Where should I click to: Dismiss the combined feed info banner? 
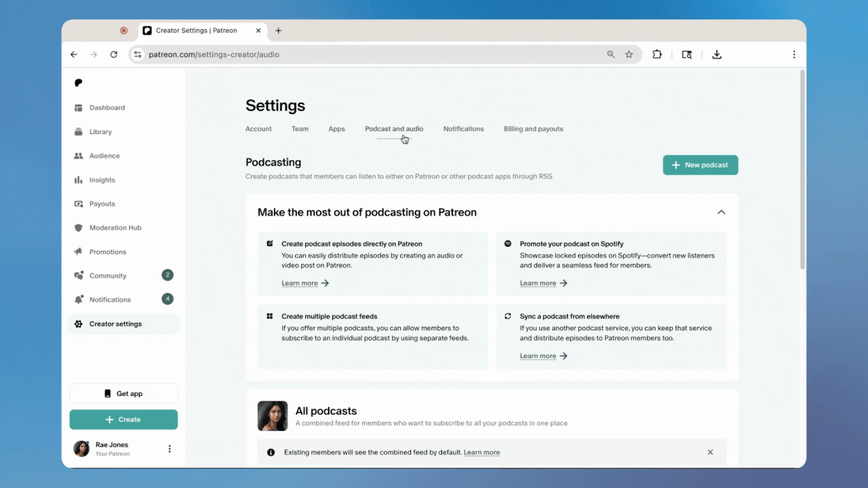coord(710,452)
